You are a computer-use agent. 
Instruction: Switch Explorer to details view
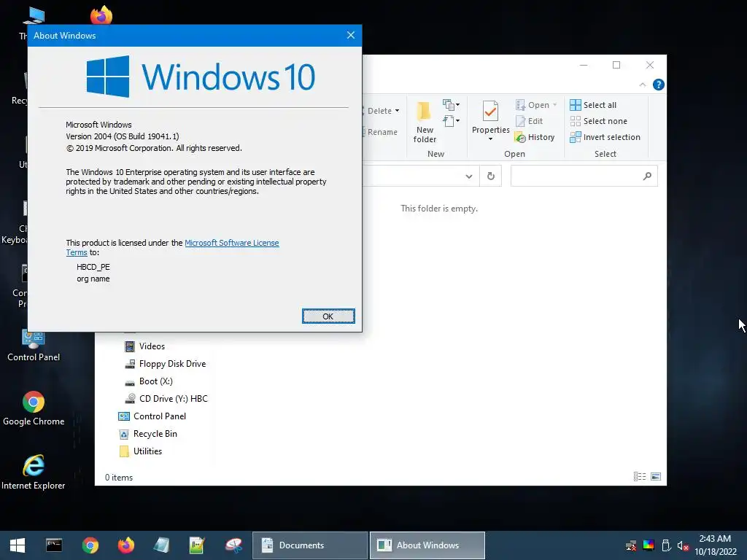point(640,477)
